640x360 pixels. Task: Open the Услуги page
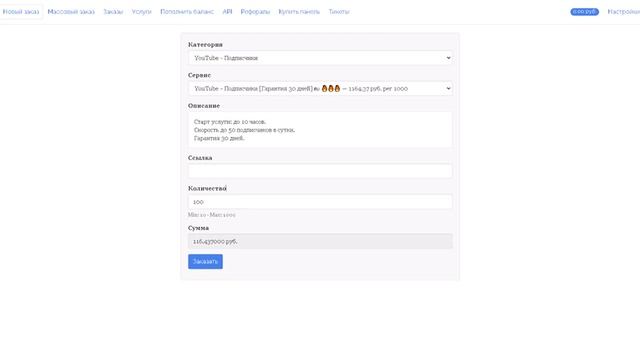pyautogui.click(x=142, y=12)
